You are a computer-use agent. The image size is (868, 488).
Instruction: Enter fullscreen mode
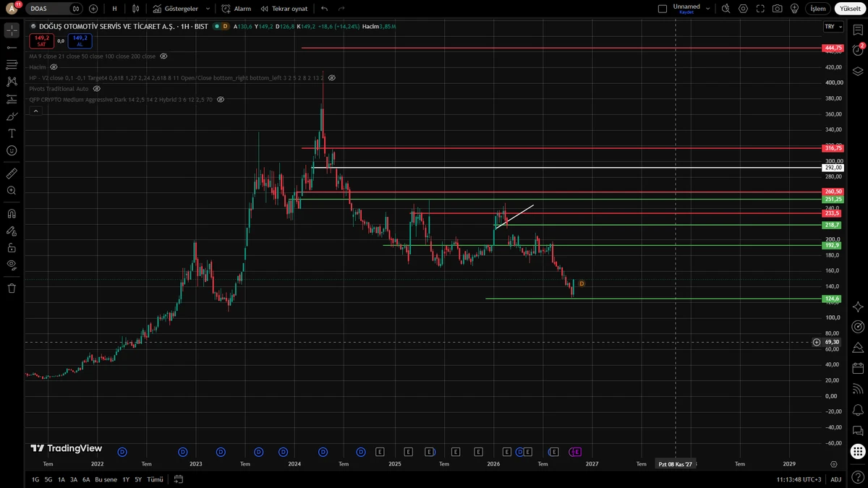click(x=760, y=9)
